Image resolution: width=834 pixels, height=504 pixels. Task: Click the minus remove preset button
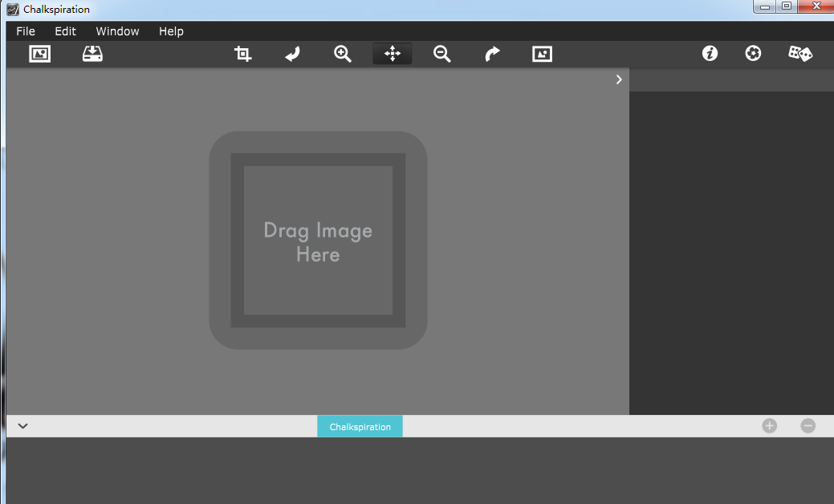[808, 426]
